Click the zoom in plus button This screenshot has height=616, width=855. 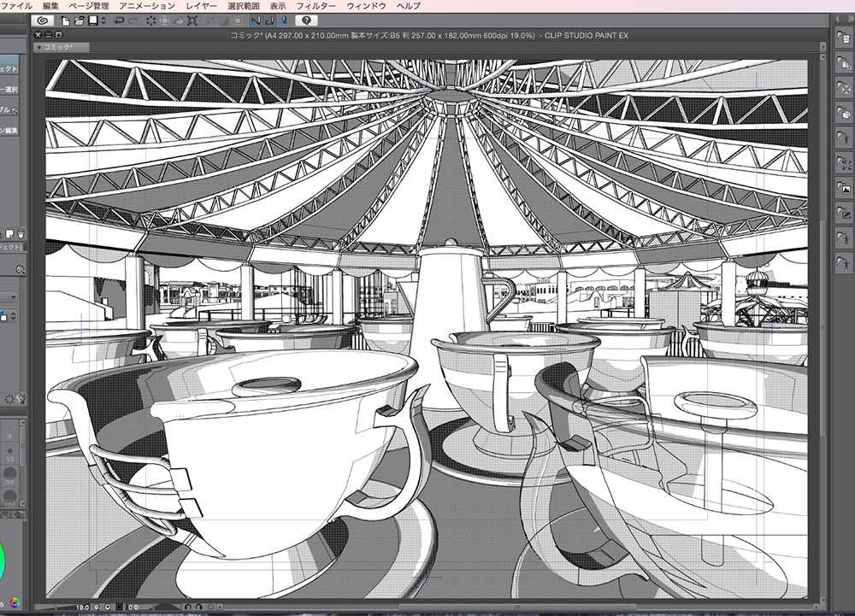point(108,607)
